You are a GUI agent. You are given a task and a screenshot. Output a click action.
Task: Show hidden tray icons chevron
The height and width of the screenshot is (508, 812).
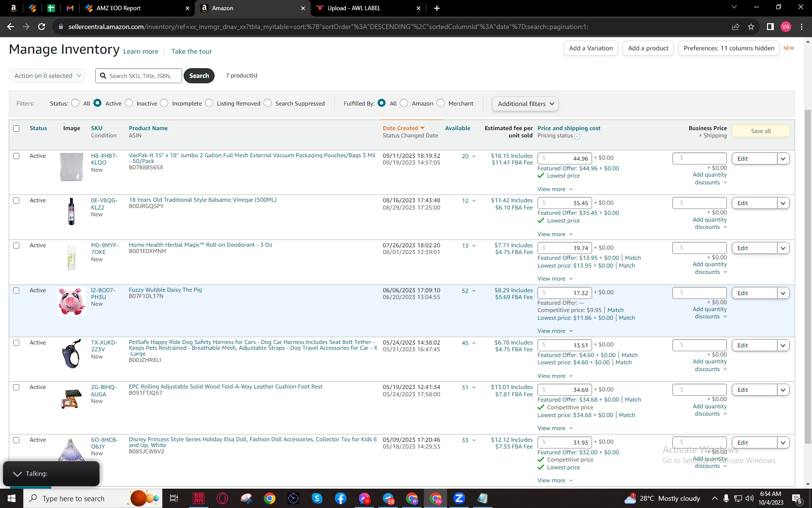(x=714, y=498)
